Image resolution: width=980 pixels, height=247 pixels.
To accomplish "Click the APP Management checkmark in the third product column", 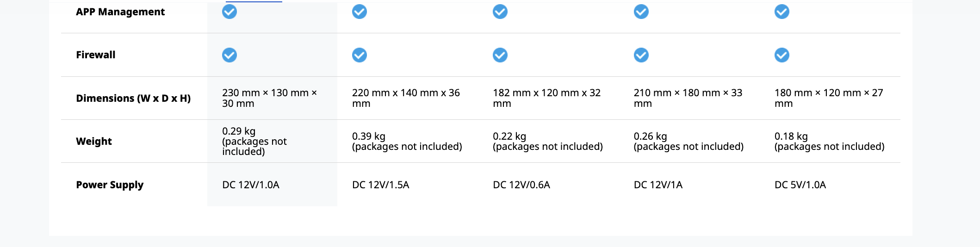I will [500, 12].
